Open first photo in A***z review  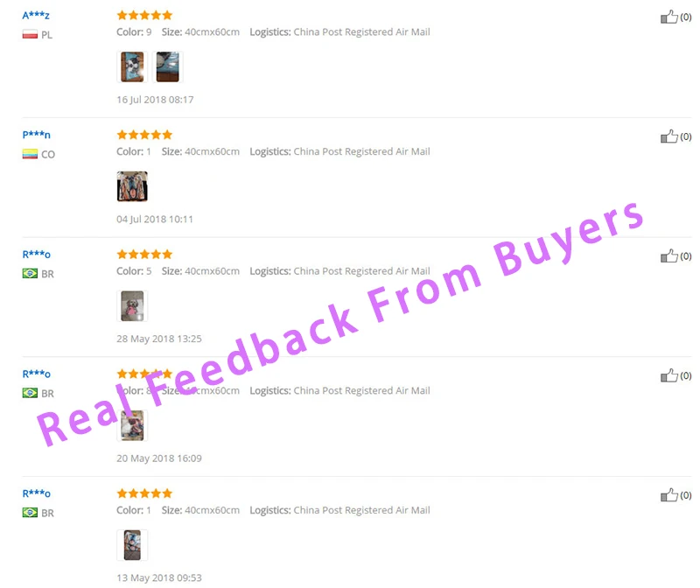tap(132, 67)
